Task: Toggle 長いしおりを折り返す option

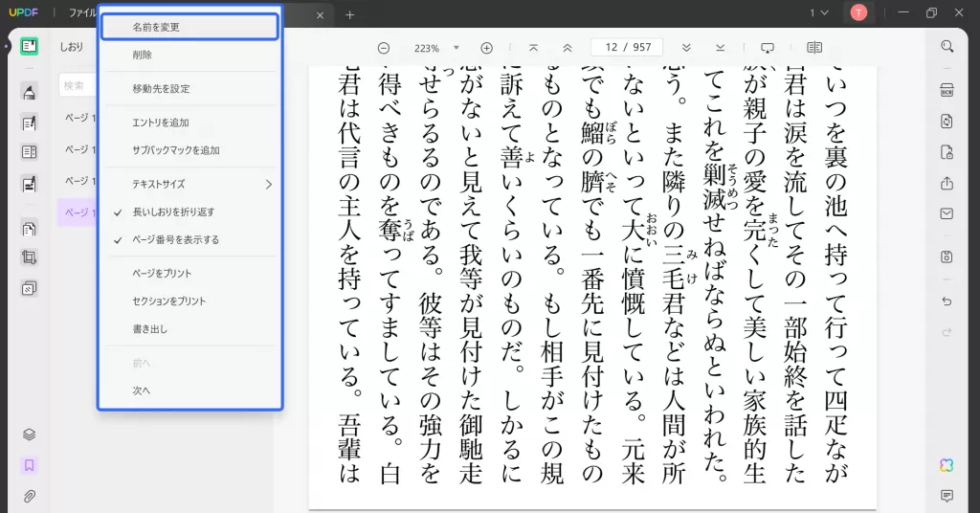Action: pyautogui.click(x=190, y=212)
